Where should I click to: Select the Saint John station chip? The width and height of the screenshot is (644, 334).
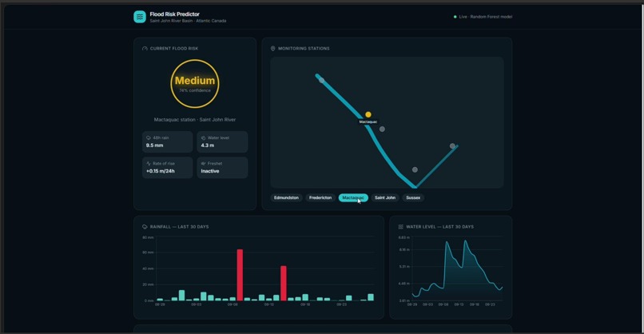(x=385, y=197)
